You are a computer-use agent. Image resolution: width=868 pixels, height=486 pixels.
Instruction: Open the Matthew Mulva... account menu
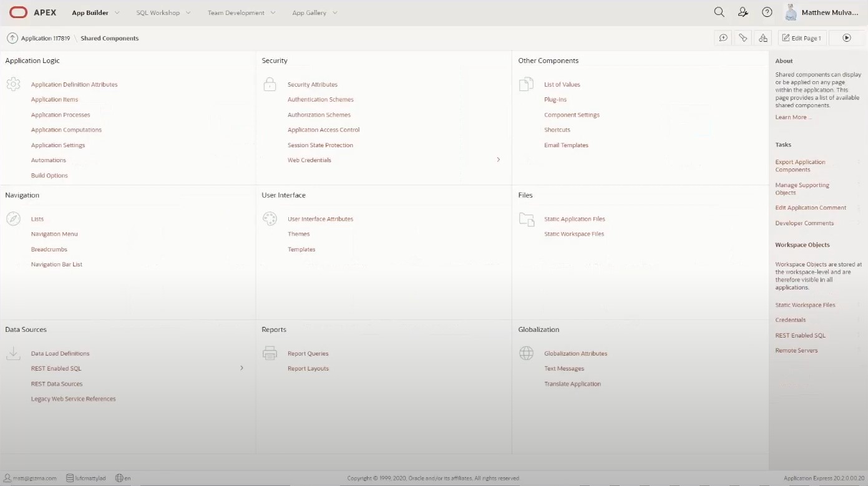click(821, 12)
